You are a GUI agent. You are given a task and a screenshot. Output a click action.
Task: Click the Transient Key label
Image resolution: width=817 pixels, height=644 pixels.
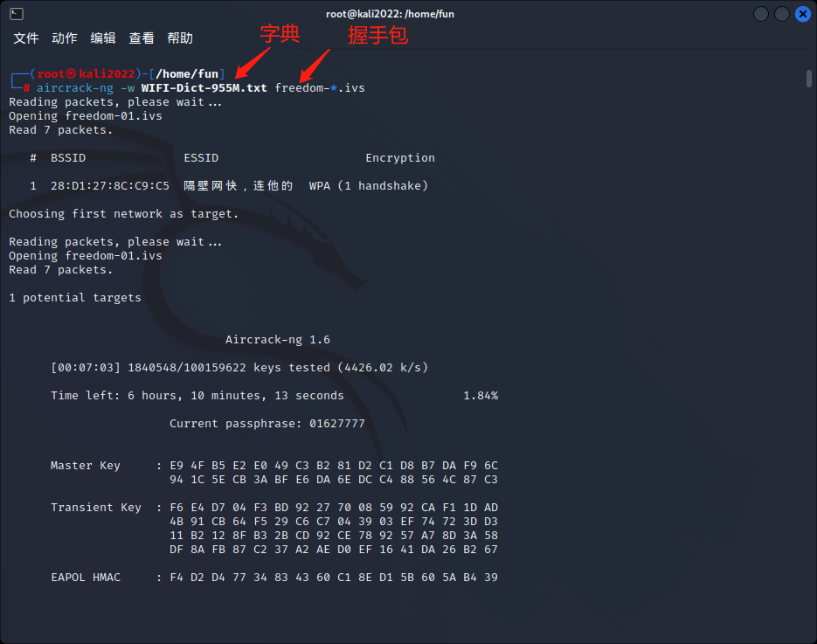(96, 508)
